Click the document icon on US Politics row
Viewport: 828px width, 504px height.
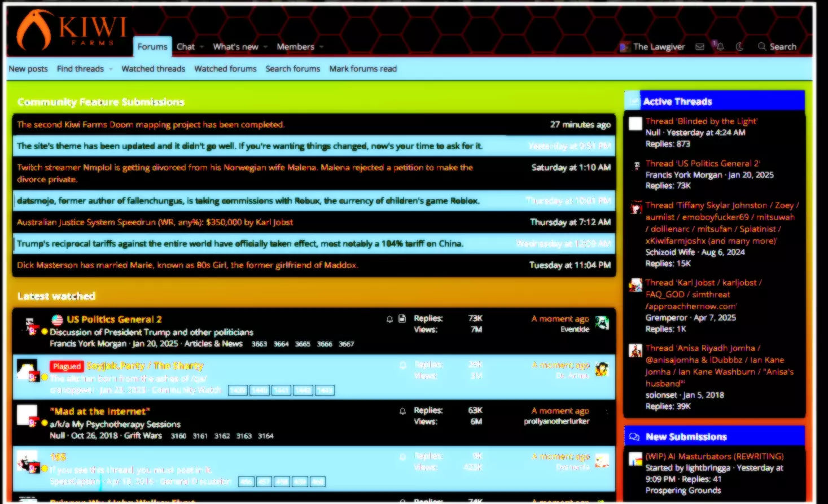[x=402, y=319]
